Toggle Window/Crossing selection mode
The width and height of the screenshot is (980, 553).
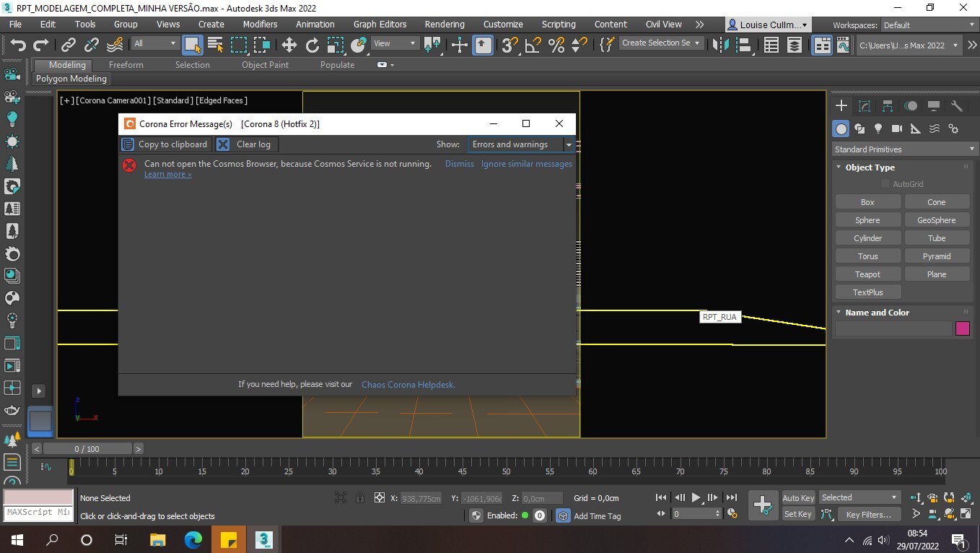coord(262,45)
